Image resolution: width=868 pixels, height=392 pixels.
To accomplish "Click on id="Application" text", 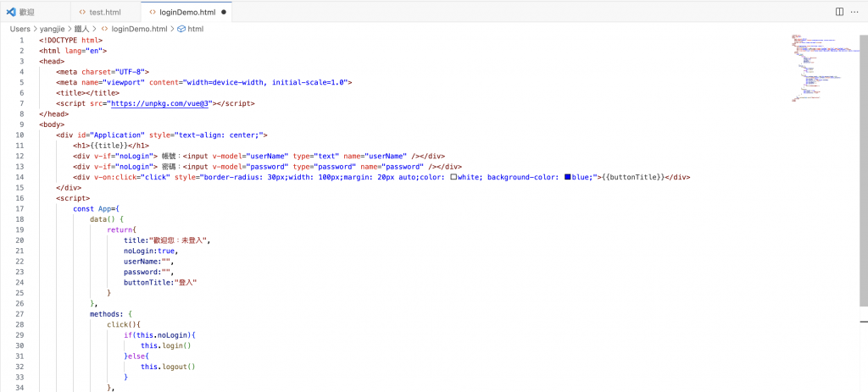I will 109,135.
